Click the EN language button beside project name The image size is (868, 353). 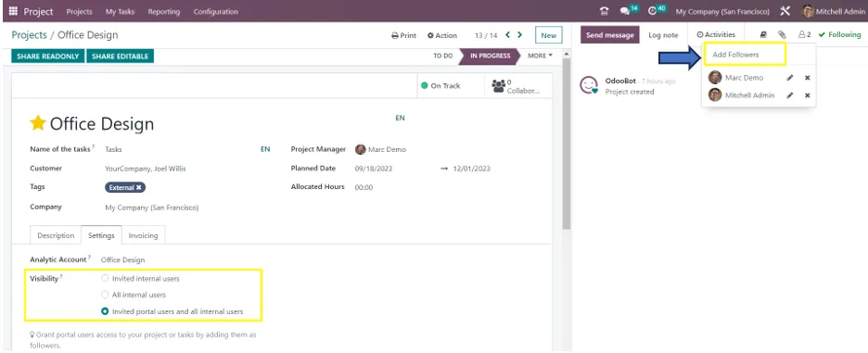pyautogui.click(x=400, y=118)
